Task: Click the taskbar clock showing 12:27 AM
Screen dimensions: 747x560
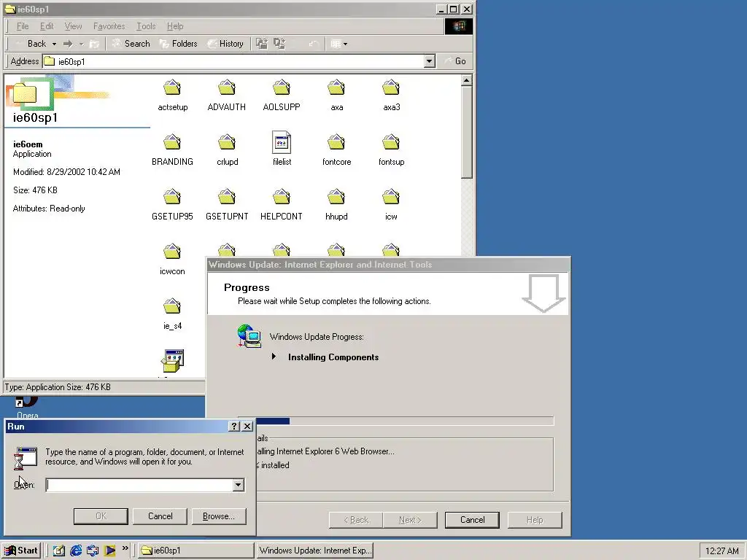Action: 721,551
